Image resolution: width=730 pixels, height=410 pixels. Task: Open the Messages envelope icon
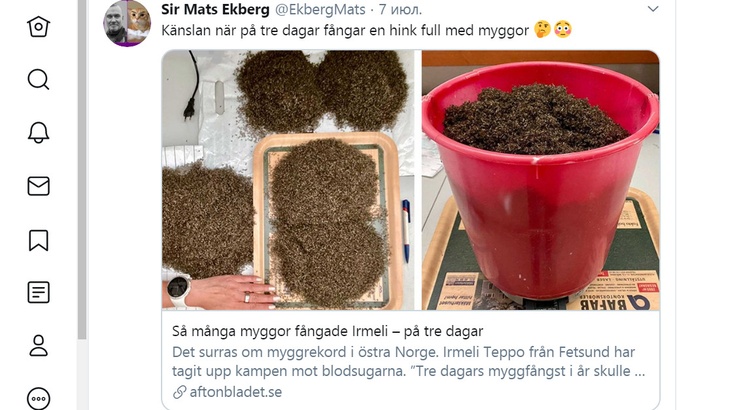click(38, 186)
